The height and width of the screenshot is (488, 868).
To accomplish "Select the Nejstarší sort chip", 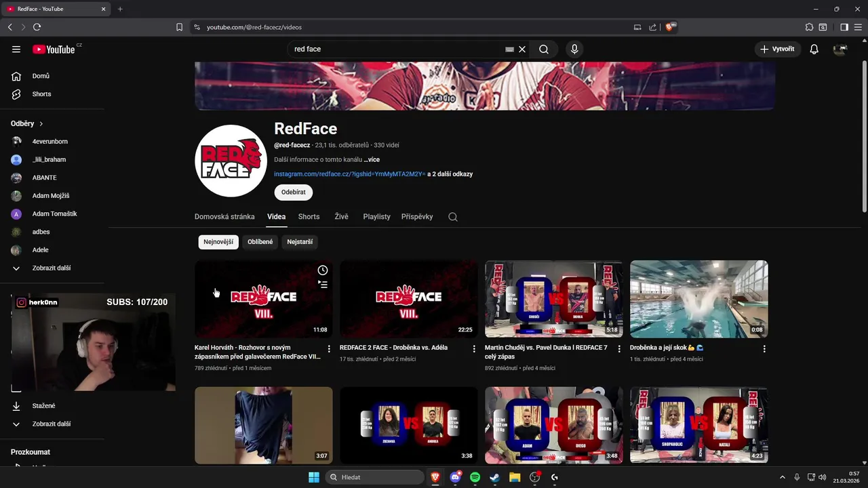I will click(x=300, y=242).
